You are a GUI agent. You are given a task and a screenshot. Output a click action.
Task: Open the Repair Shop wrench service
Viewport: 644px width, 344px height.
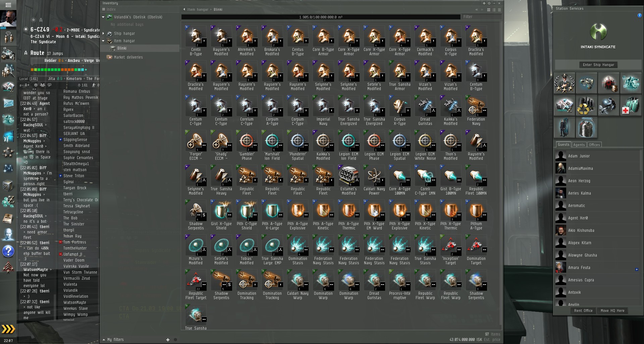pos(609,105)
